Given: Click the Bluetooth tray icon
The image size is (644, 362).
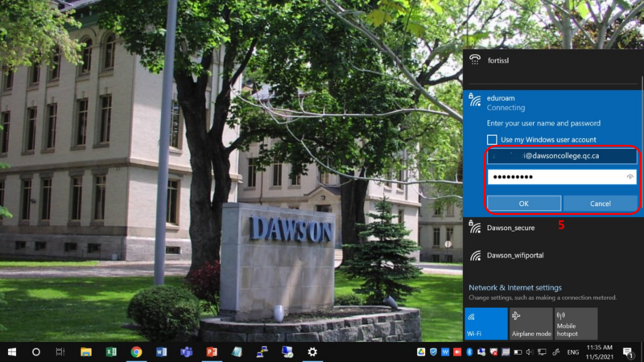Looking at the screenshot, I should pos(469,352).
